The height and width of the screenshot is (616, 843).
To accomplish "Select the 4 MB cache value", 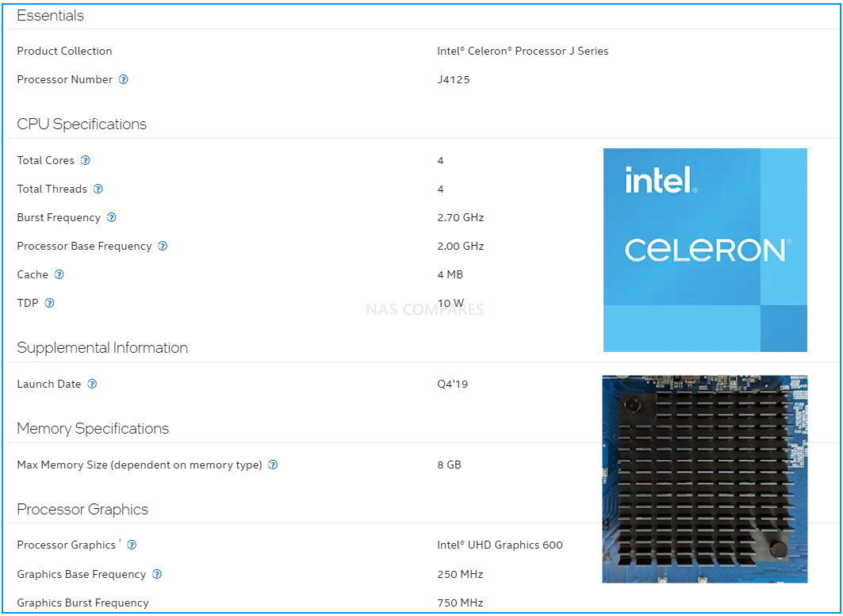I will point(450,274).
